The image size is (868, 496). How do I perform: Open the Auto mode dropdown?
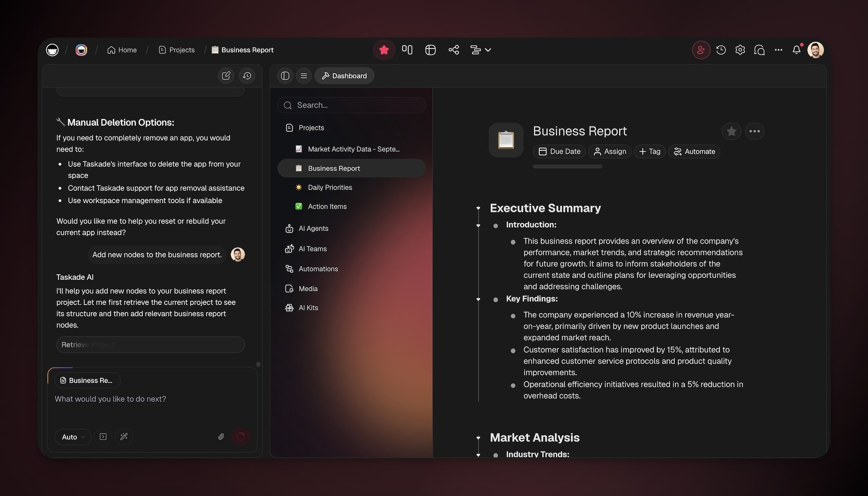[73, 437]
